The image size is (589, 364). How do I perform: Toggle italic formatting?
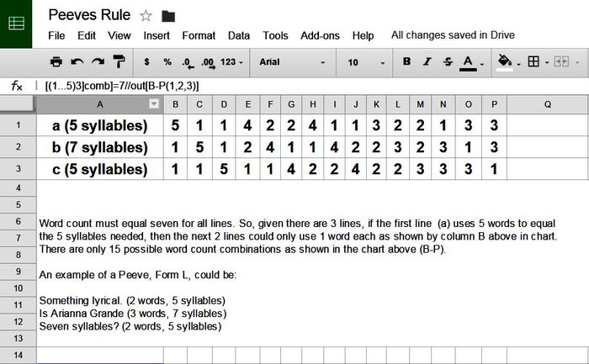click(x=427, y=62)
